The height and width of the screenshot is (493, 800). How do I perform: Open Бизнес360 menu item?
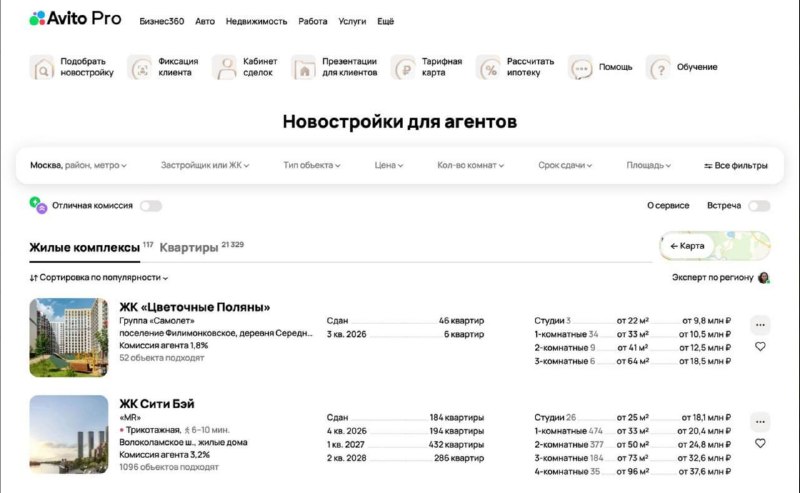(162, 21)
